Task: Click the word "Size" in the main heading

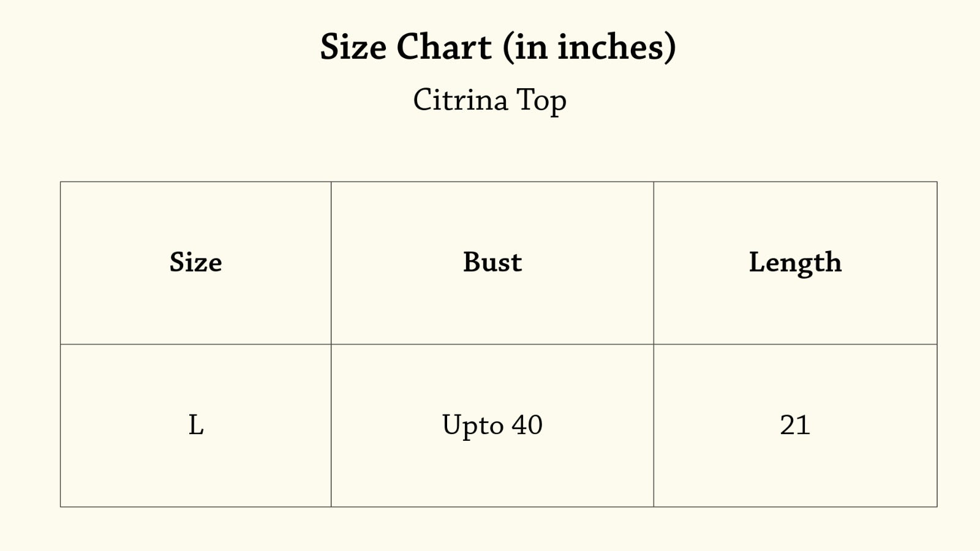Action: 353,47
